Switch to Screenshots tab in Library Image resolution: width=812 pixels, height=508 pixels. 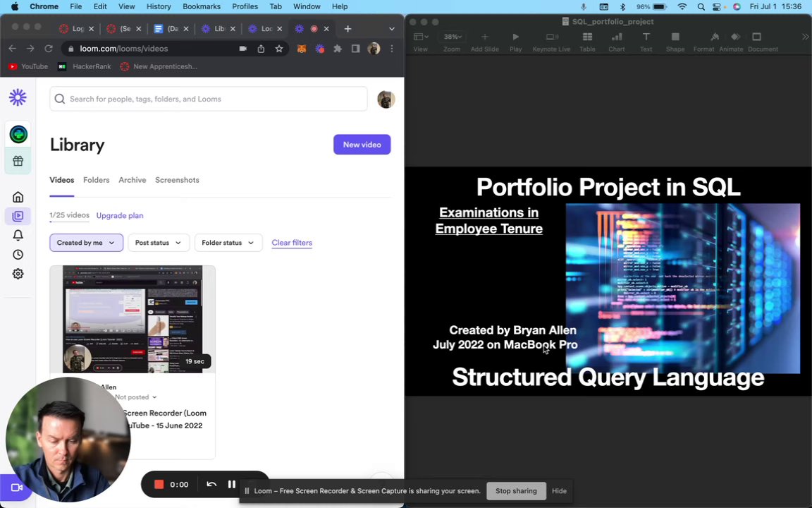[x=177, y=180]
